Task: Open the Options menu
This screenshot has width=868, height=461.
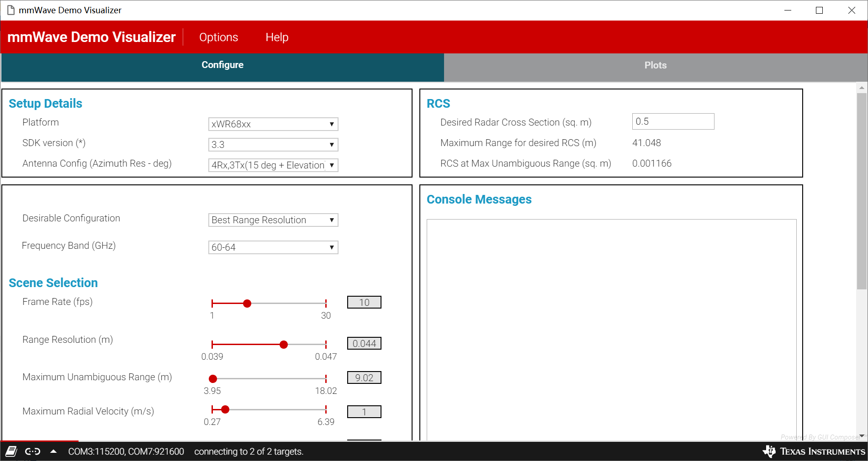Action: (218, 37)
